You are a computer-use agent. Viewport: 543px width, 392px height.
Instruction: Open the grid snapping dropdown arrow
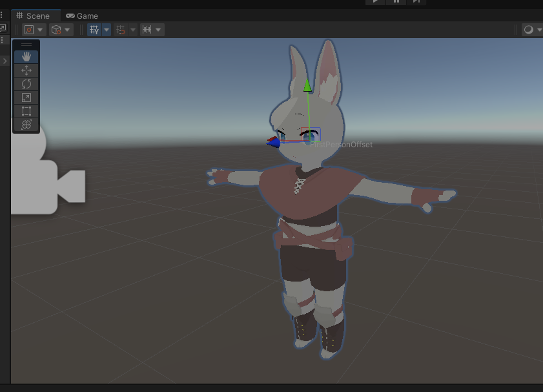(x=133, y=30)
